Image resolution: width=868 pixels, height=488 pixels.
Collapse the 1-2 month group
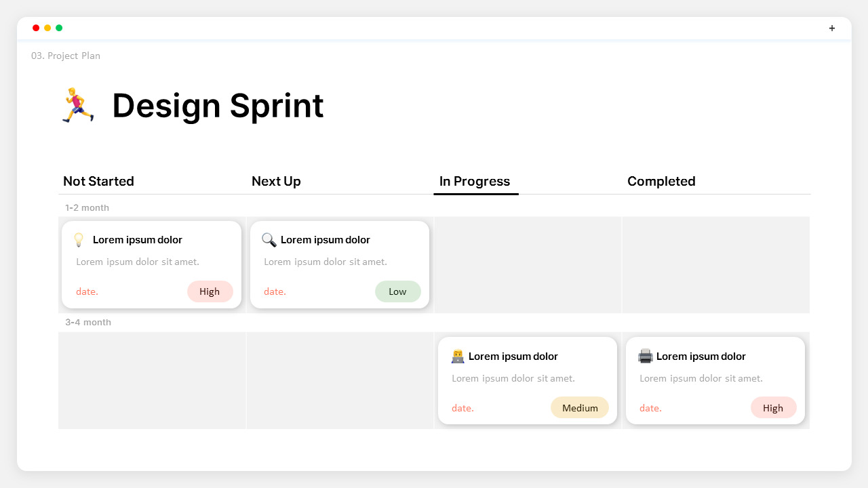click(x=87, y=207)
